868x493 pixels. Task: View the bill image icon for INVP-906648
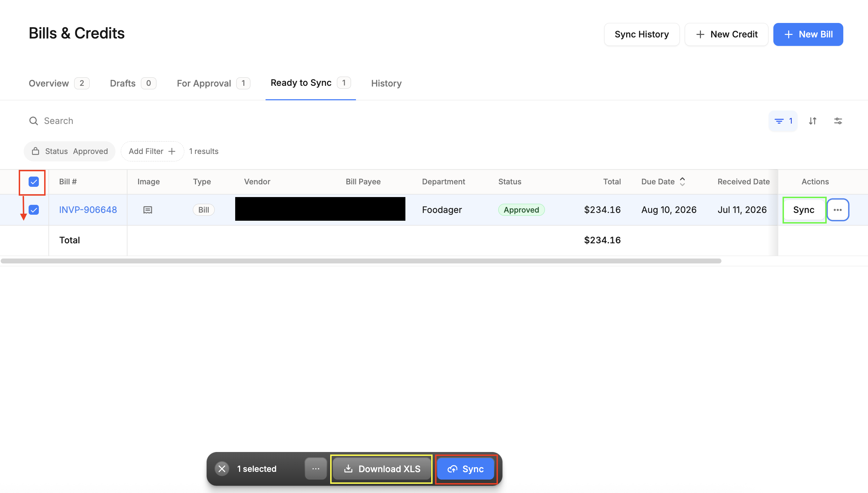tap(148, 210)
